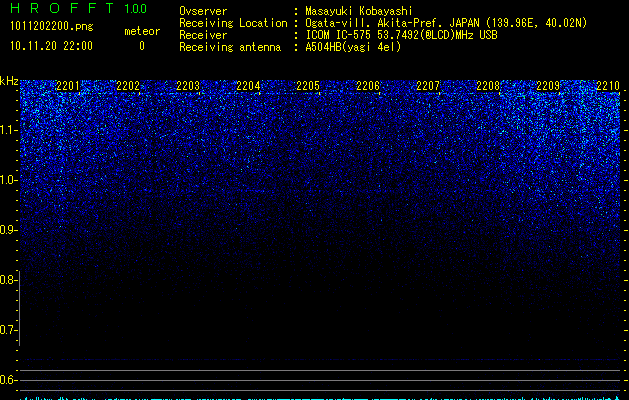
Task: Click the 2202 time marker
Action: click(x=128, y=85)
